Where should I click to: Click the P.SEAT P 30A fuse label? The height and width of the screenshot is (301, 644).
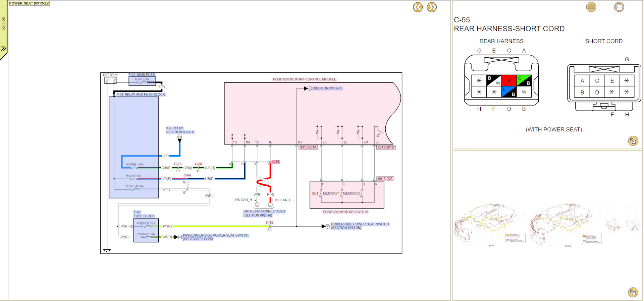point(146,234)
